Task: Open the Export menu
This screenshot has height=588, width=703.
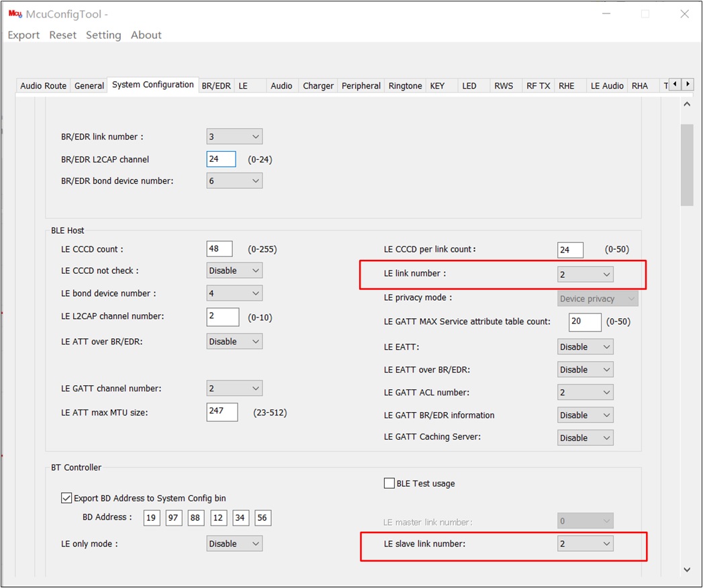Action: [24, 35]
